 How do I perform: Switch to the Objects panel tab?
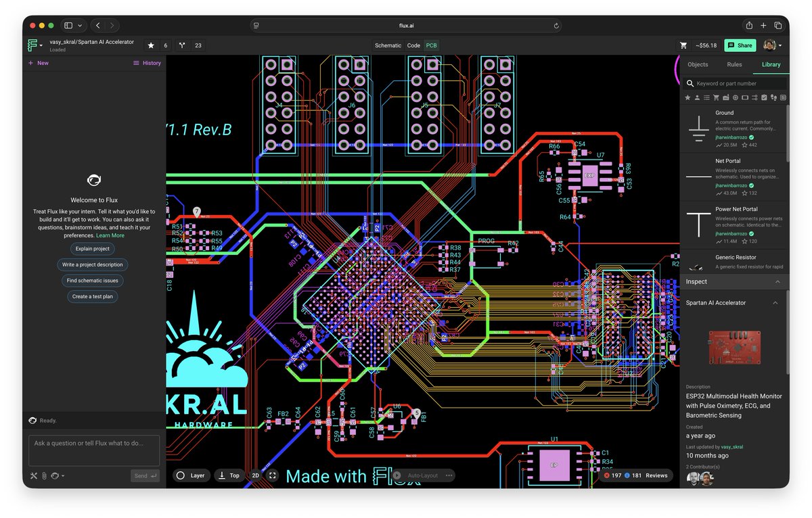pyautogui.click(x=698, y=64)
